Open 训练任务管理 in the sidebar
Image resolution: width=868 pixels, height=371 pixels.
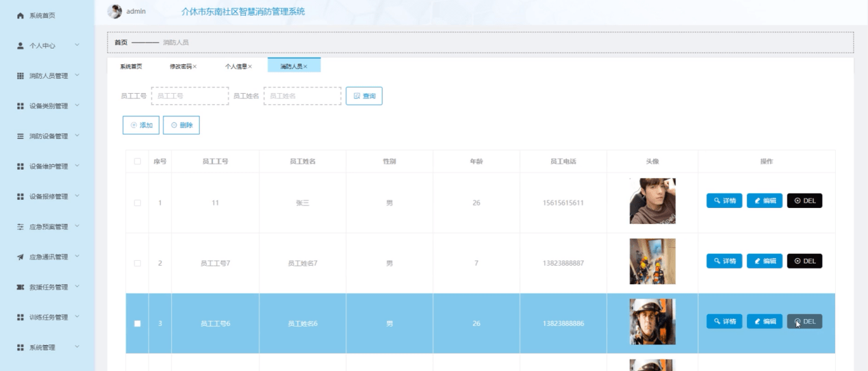click(x=49, y=317)
